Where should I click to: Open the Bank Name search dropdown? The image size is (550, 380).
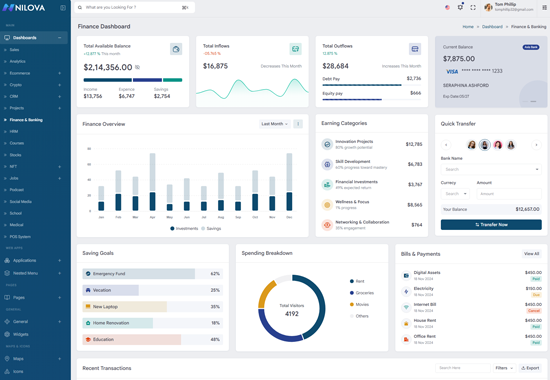pyautogui.click(x=491, y=169)
